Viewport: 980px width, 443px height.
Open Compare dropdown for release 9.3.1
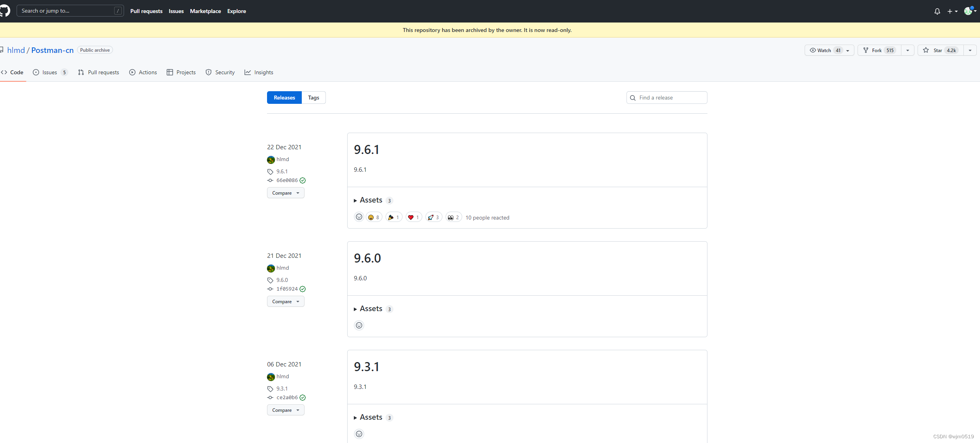click(286, 410)
